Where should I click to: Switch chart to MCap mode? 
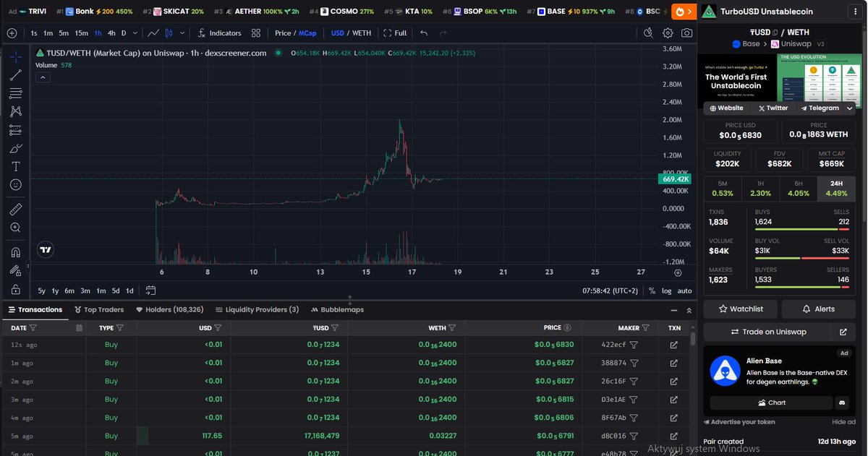[307, 33]
